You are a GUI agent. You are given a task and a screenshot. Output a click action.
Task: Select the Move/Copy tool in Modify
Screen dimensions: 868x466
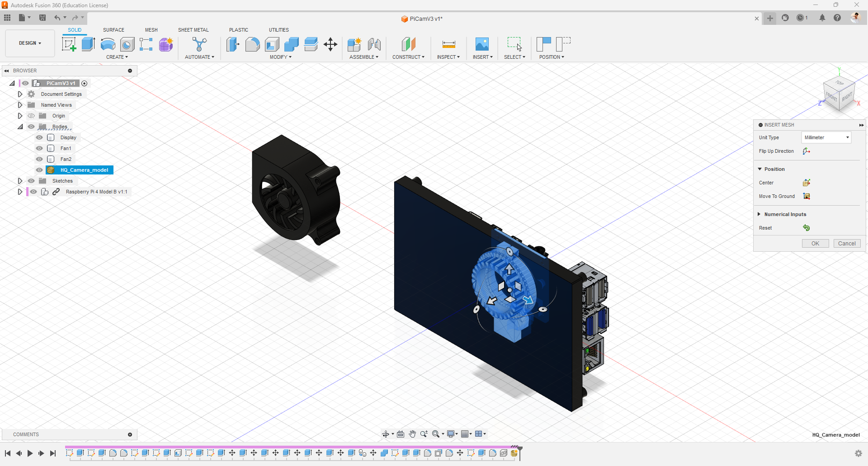330,45
